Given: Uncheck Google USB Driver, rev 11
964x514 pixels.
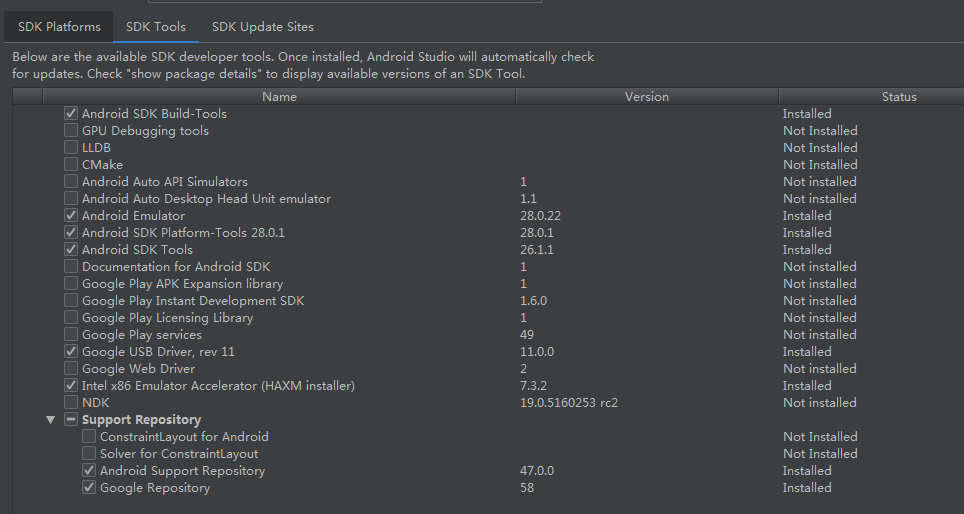Looking at the screenshot, I should [71, 352].
